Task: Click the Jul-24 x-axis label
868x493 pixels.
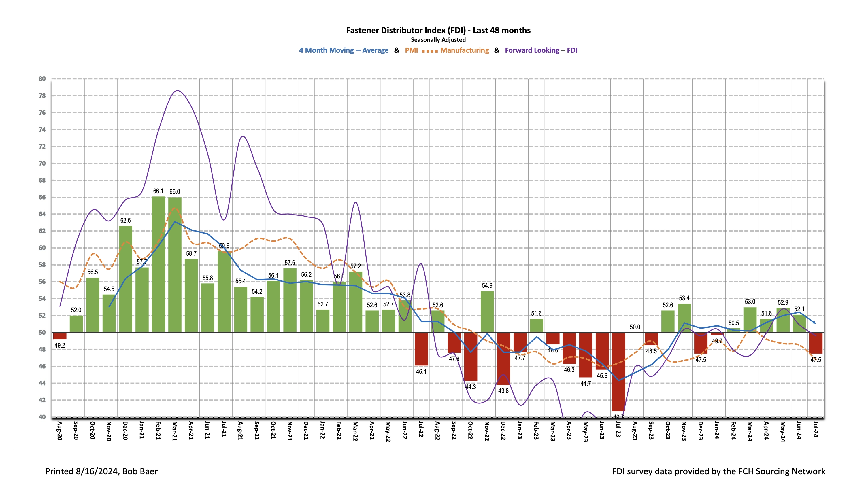Action: [x=816, y=430]
